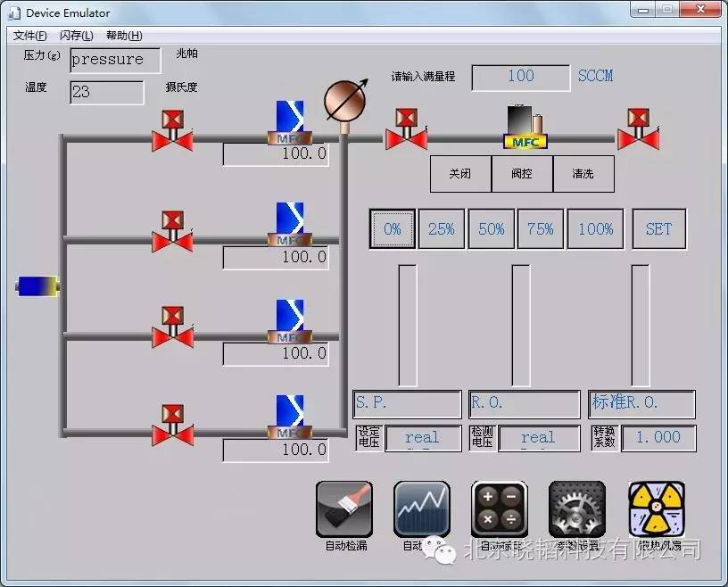Image resolution: width=728 pixels, height=587 pixels.
Task: Toggle the red valve on topmost gas line
Action: coord(172,130)
